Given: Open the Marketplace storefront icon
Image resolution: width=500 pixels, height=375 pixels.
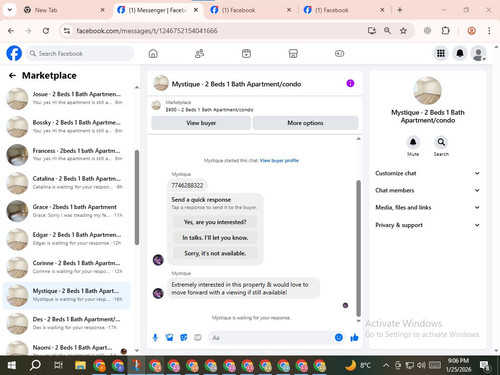Looking at the screenshot, I should point(293,53).
